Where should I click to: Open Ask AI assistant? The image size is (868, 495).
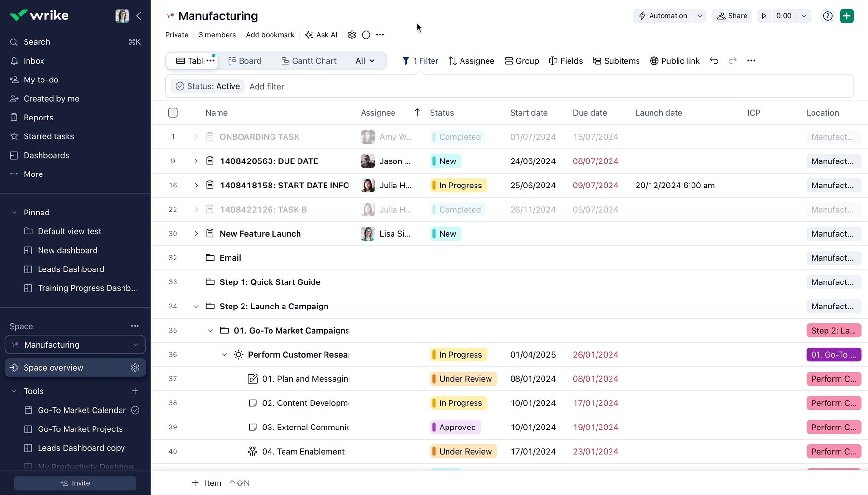(321, 35)
